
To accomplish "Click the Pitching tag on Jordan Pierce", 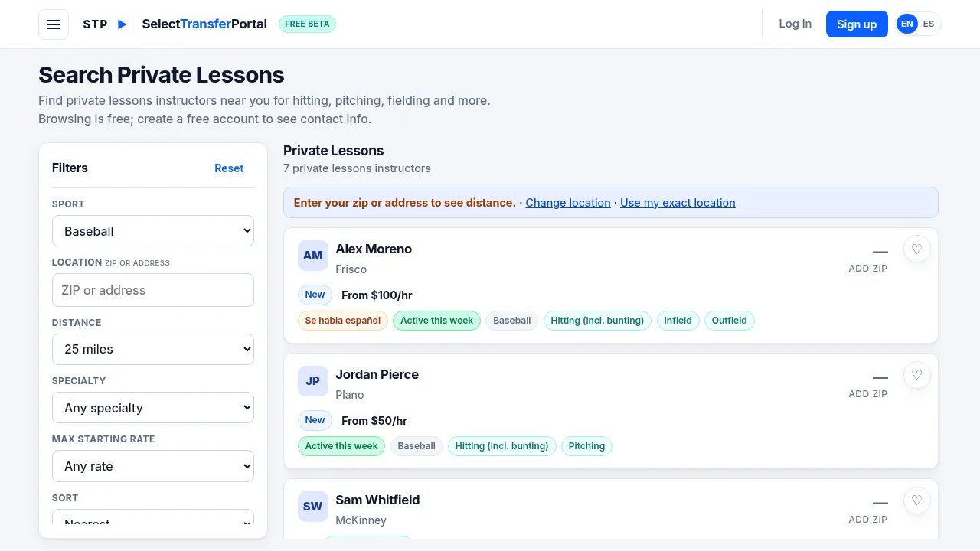I will tap(586, 446).
